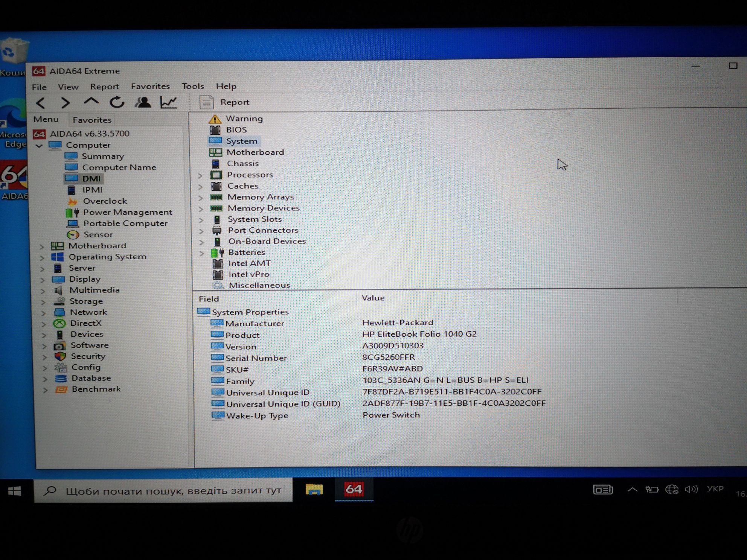This screenshot has height=560, width=747.
Task: Open user Favorites manager icon
Action: (x=143, y=102)
